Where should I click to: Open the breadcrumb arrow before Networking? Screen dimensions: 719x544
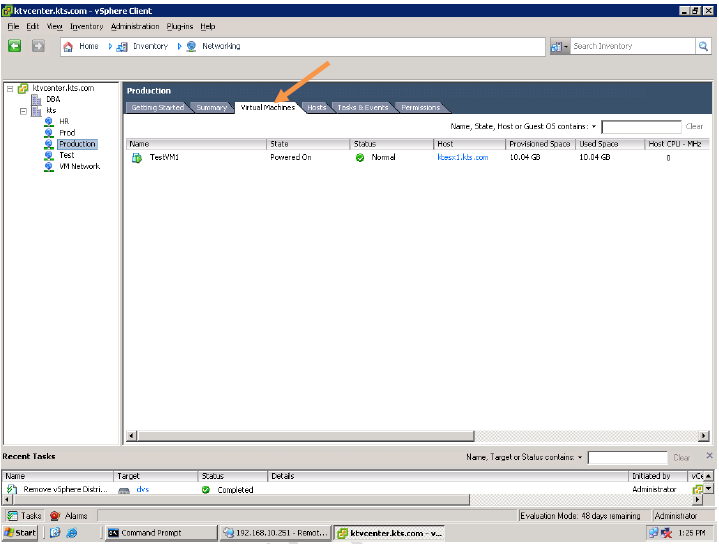tap(179, 46)
